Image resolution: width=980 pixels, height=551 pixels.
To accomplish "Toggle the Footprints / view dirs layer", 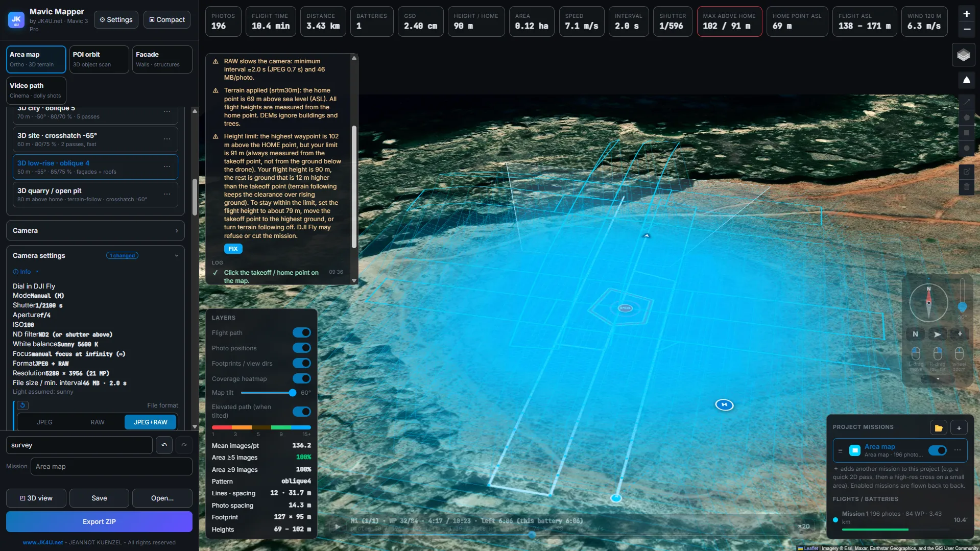I will coord(301,364).
